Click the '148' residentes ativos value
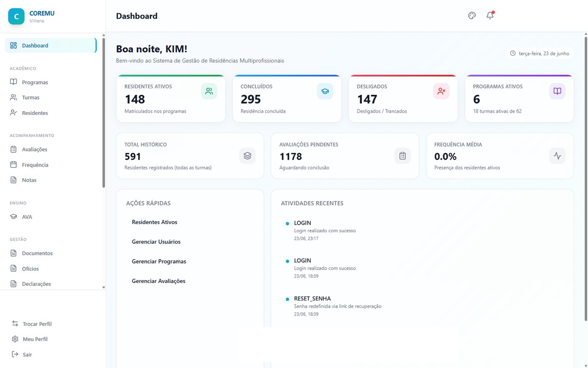This screenshot has height=368, width=588. (x=135, y=99)
